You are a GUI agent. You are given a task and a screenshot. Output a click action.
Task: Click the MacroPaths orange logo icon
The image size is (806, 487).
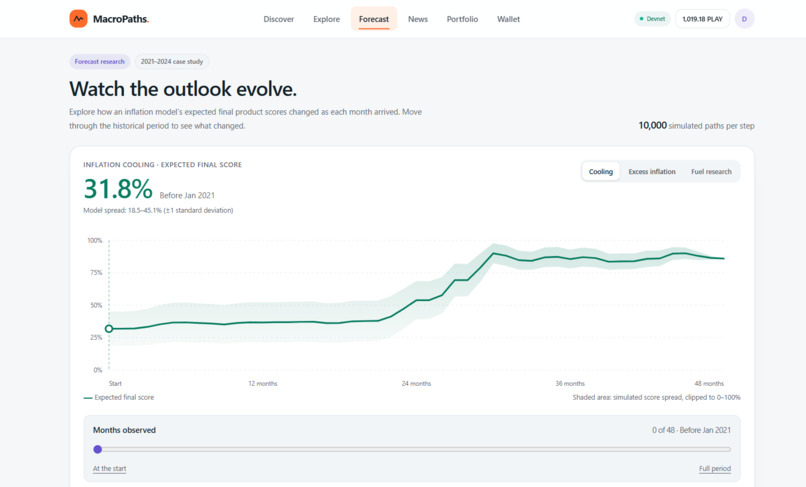(x=78, y=19)
